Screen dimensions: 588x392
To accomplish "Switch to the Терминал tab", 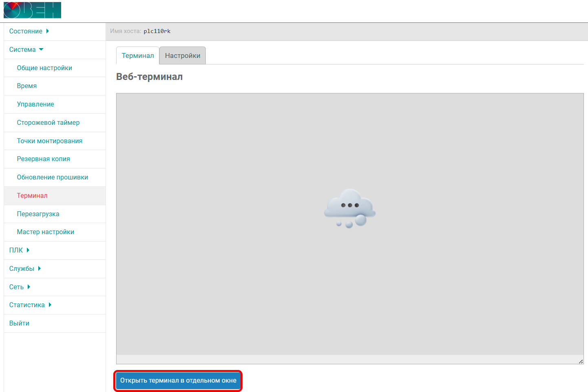I will tap(138, 56).
